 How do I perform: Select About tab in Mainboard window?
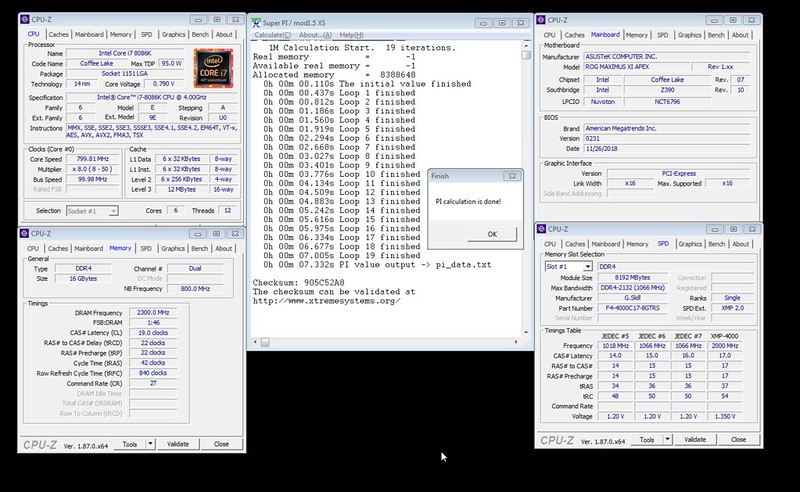(x=740, y=35)
